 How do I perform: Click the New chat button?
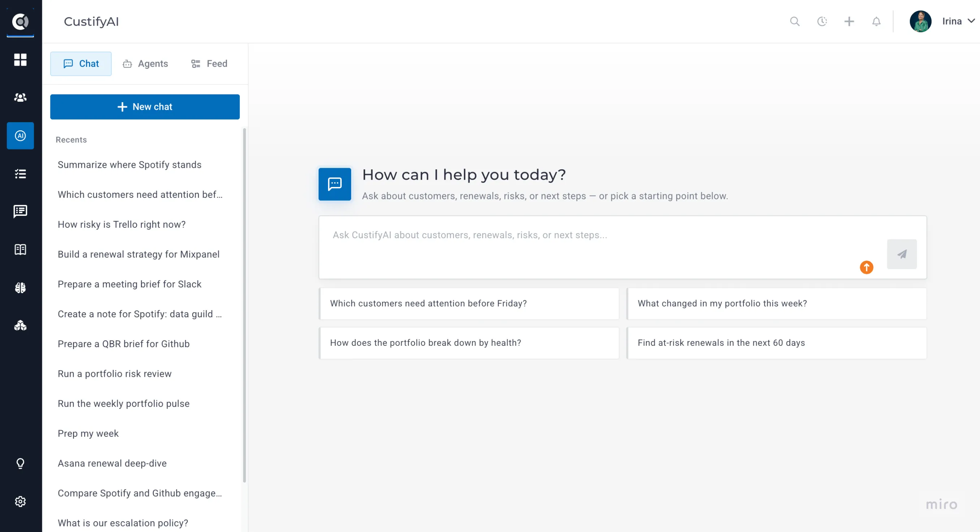[145, 107]
